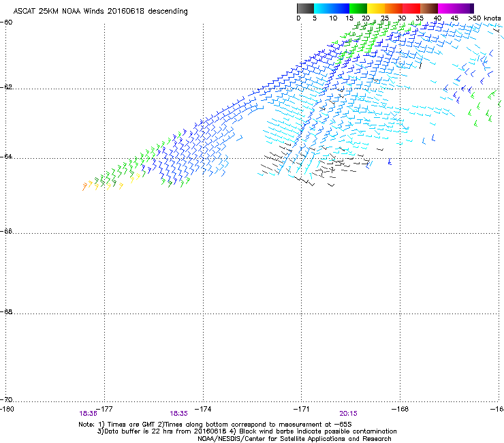Click the longitude label '-177'

click(104, 409)
